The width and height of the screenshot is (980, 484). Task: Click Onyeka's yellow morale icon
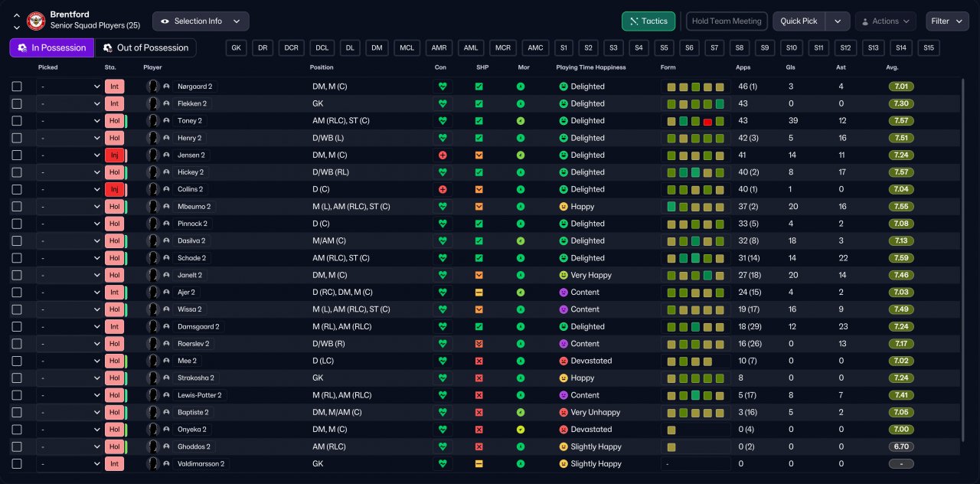tap(521, 430)
